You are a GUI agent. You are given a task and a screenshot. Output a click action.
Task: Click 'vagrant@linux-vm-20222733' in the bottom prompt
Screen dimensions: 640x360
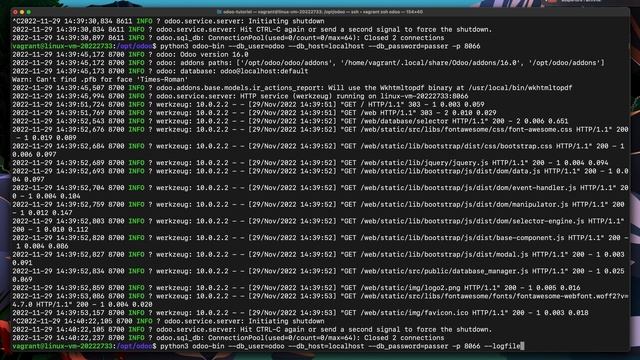click(x=62, y=346)
